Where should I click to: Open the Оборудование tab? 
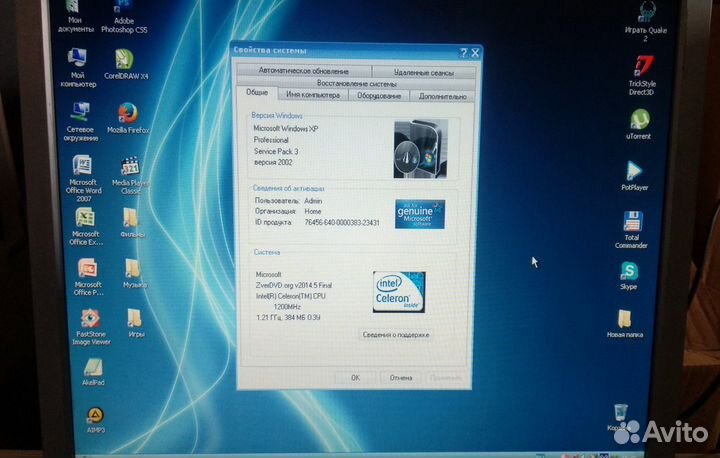tap(380, 95)
